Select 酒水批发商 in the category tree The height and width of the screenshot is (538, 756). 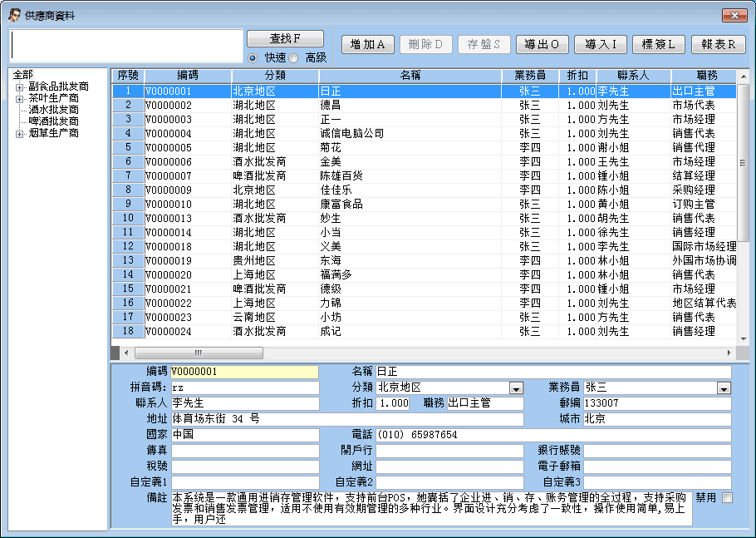(x=54, y=110)
